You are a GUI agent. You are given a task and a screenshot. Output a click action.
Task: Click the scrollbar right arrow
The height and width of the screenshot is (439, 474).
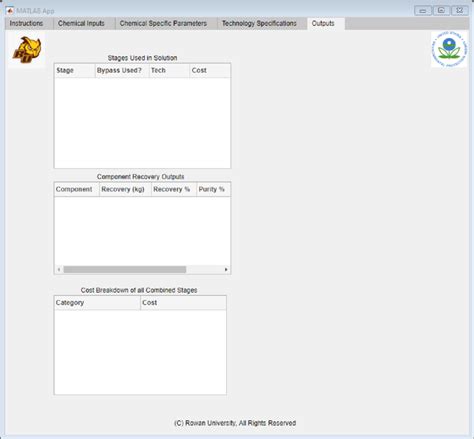click(226, 269)
